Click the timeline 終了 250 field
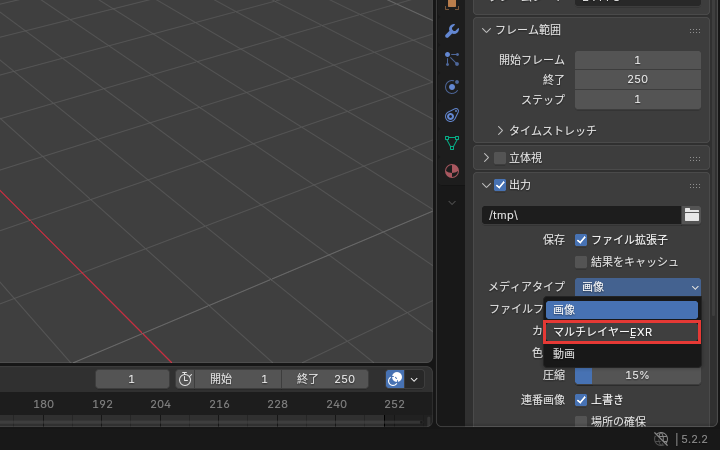 click(325, 379)
